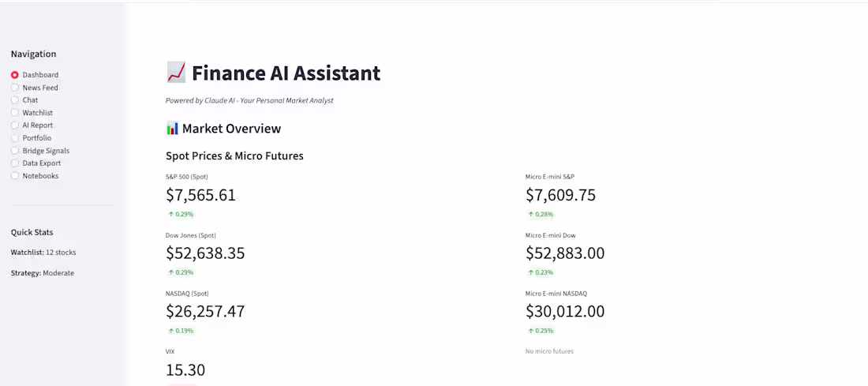Click the VIX value 15.30
The height and width of the screenshot is (386, 868).
point(185,370)
